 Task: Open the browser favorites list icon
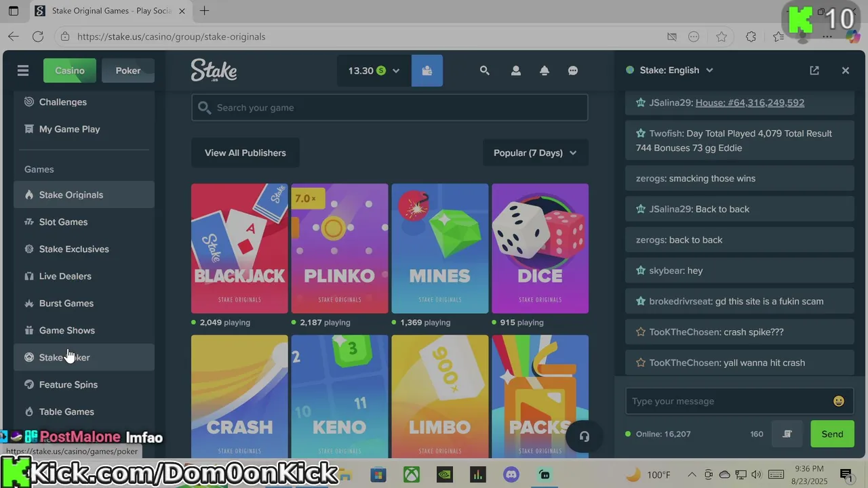click(778, 37)
